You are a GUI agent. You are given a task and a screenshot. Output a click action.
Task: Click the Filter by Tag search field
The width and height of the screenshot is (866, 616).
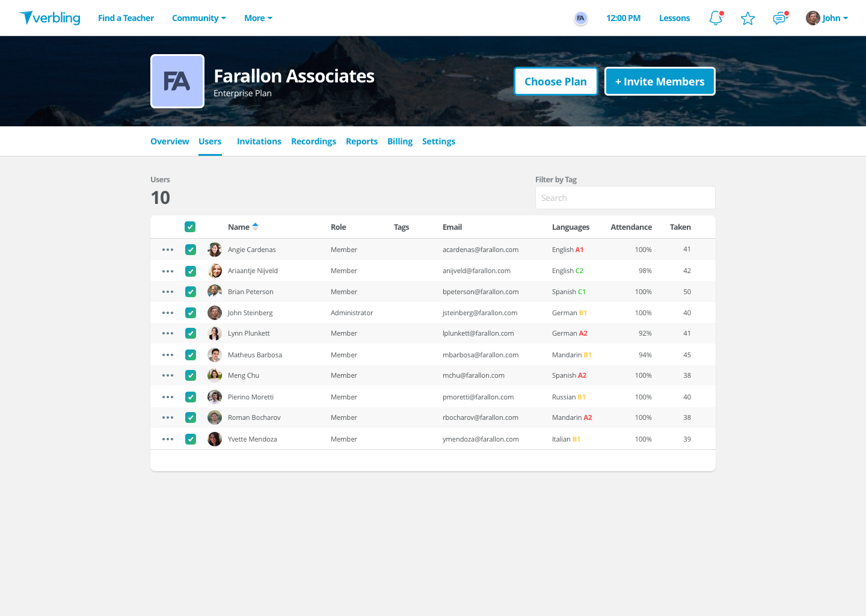(625, 198)
